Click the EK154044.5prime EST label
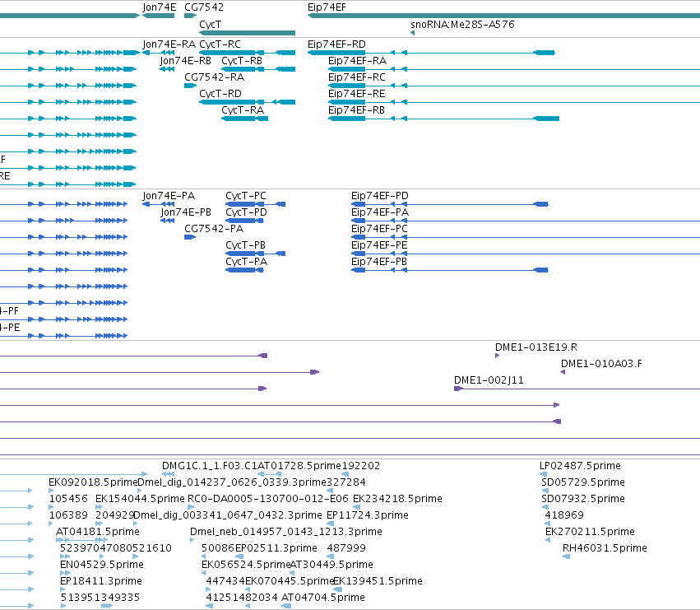 (140, 499)
